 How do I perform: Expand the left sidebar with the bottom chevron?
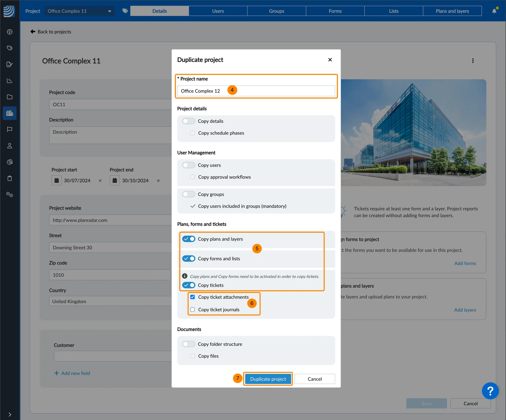[x=10, y=414]
